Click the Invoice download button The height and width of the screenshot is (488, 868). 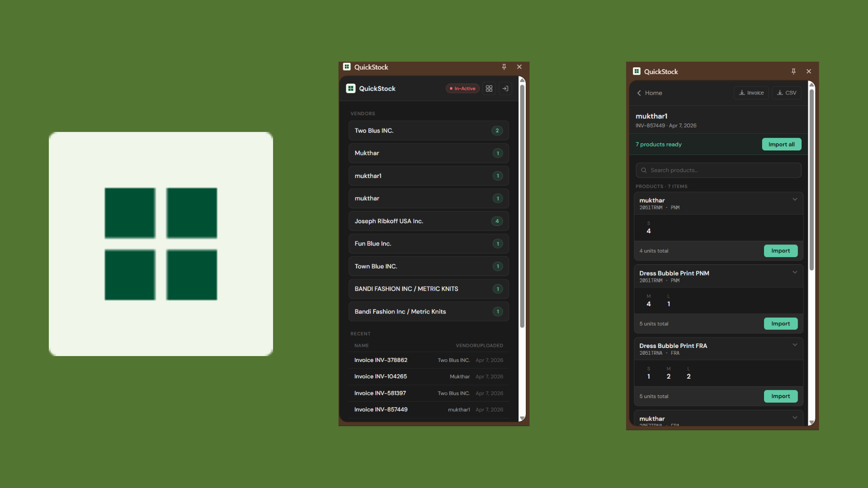(751, 93)
